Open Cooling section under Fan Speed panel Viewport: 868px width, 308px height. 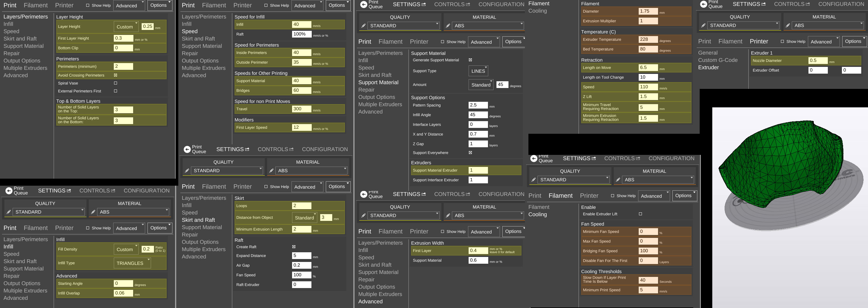tap(538, 214)
